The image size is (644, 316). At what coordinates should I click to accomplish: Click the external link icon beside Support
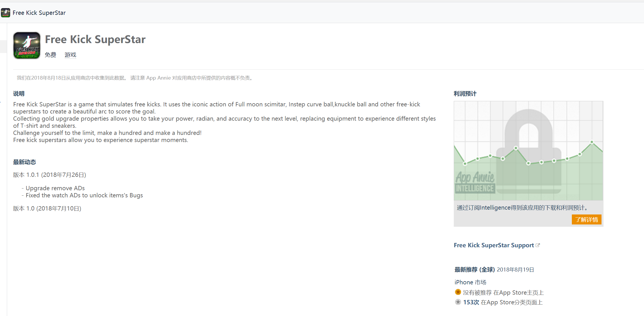pos(538,245)
